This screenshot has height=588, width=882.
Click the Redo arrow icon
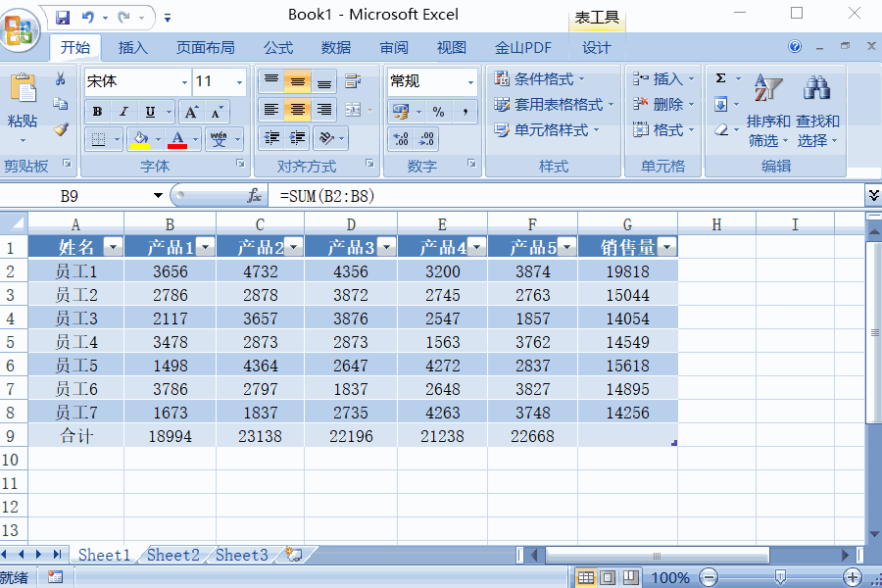click(124, 17)
